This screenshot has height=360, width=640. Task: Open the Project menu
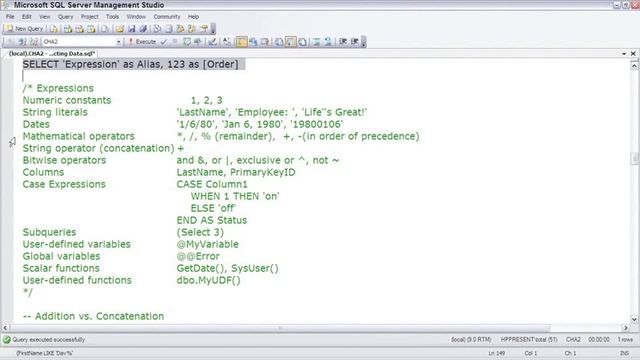[89, 17]
